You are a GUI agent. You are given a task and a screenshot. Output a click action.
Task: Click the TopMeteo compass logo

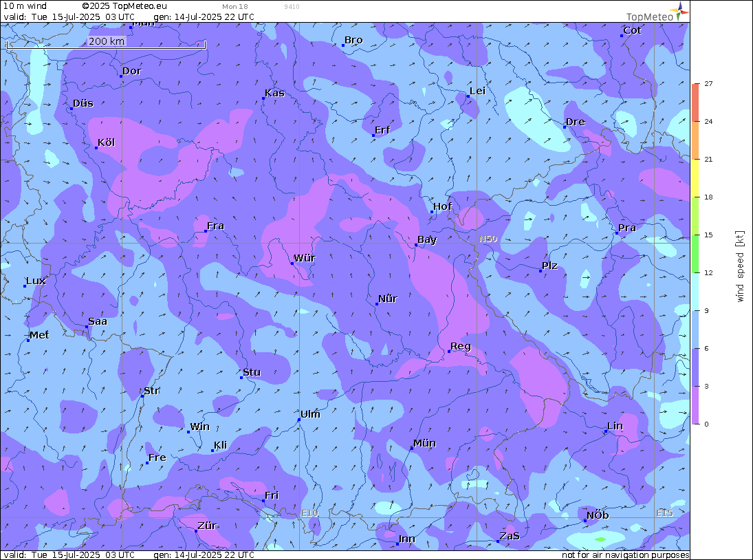(x=679, y=10)
